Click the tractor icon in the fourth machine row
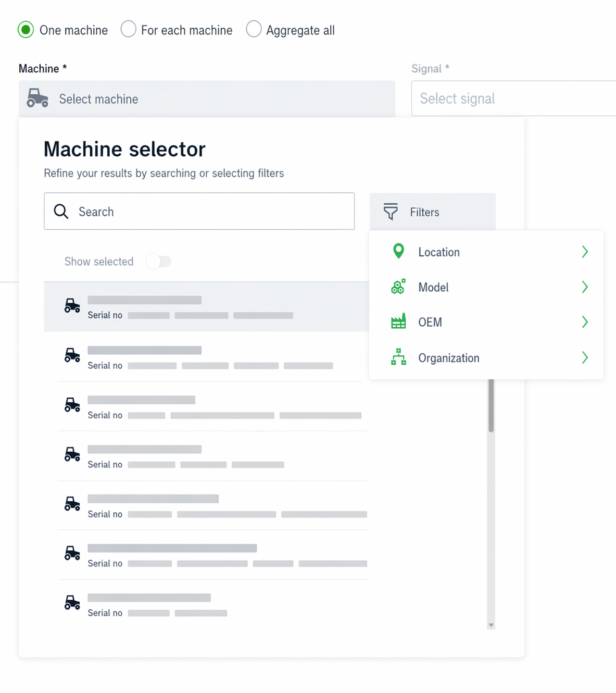 coord(72,454)
